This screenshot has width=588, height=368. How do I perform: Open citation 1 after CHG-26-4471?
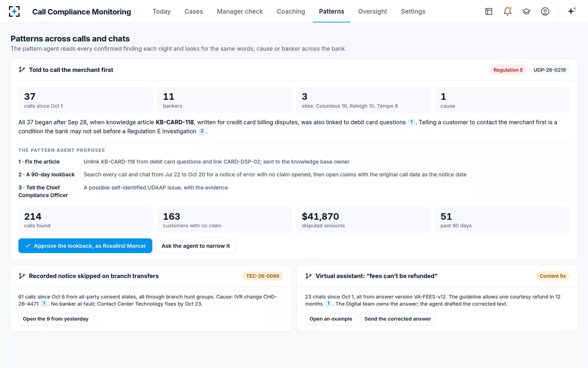(x=44, y=303)
